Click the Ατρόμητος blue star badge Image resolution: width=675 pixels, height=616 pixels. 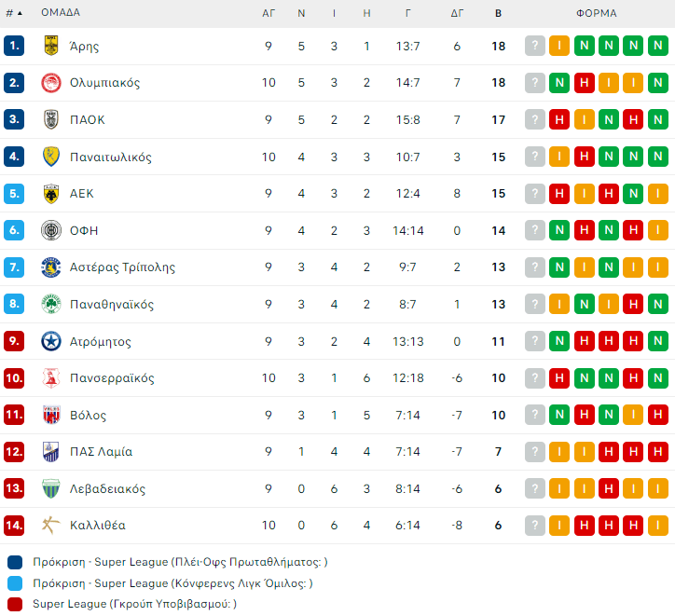(x=51, y=341)
